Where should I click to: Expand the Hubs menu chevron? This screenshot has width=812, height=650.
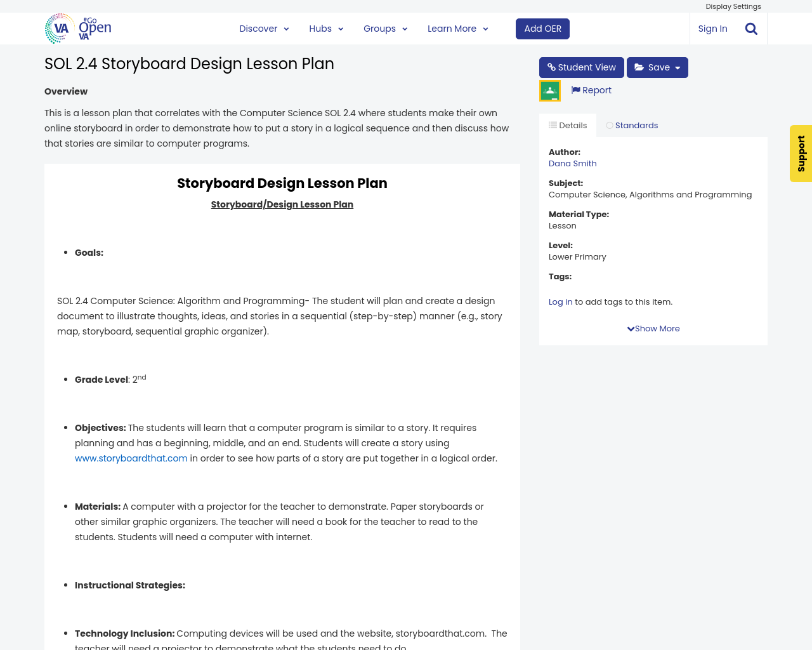pyautogui.click(x=341, y=28)
